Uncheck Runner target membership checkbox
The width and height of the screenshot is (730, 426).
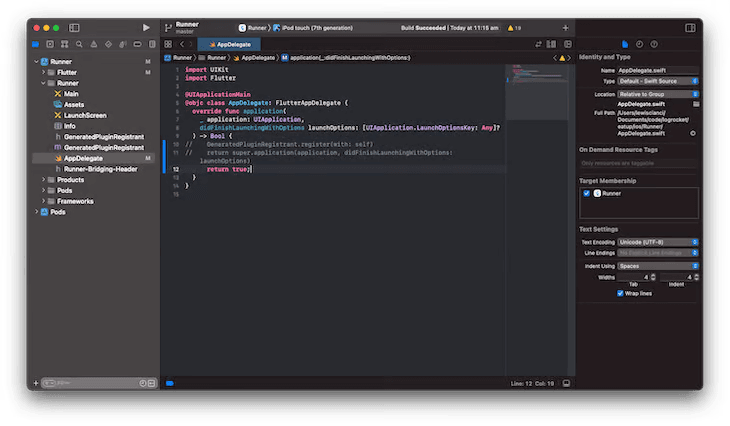pos(586,194)
